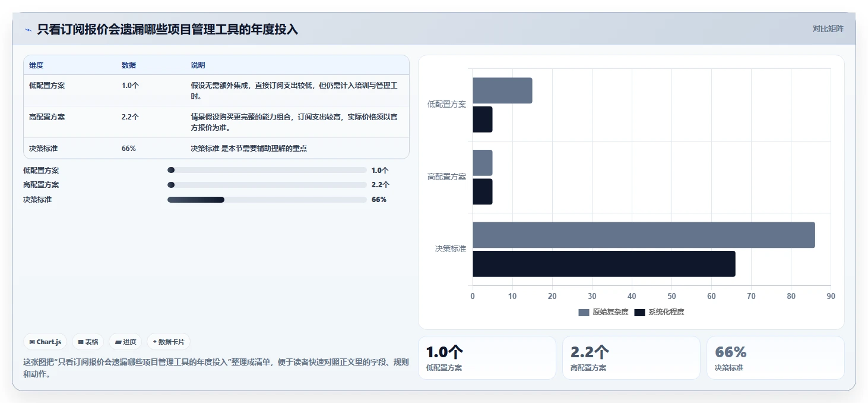Click the 决策标准 cell in the table
The image size is (868, 403).
[43, 149]
